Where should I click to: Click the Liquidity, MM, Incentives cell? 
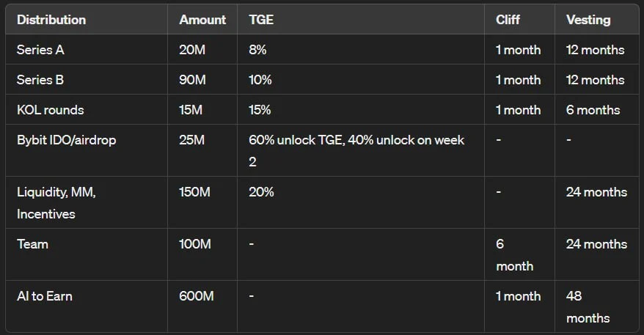click(56, 203)
